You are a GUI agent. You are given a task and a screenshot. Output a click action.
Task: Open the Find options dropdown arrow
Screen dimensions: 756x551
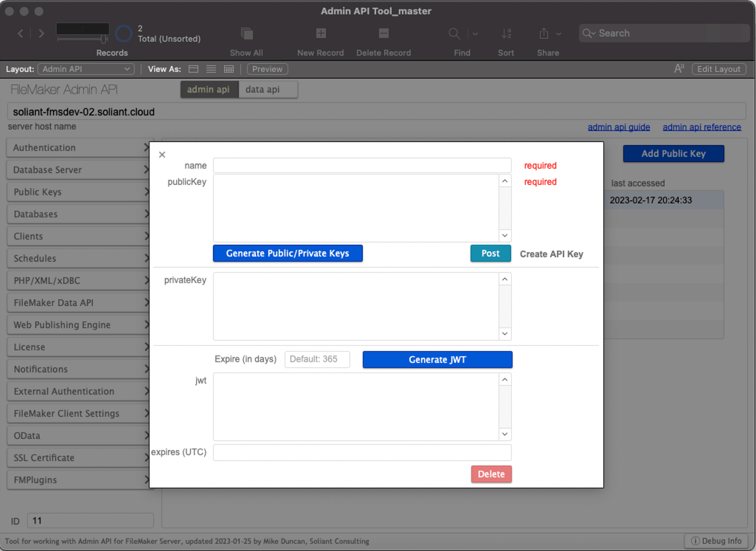coord(475,34)
